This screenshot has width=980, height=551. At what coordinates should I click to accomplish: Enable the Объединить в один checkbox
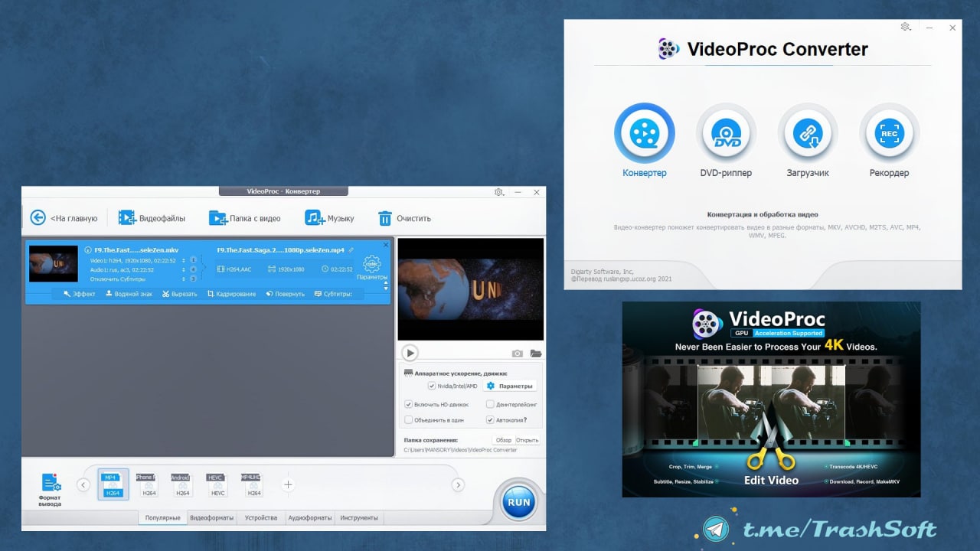click(x=409, y=420)
